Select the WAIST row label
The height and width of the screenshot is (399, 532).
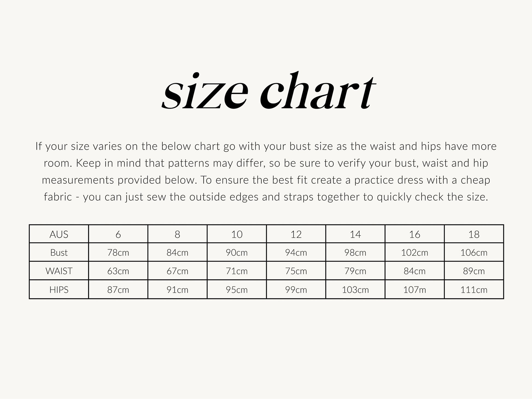59,271
